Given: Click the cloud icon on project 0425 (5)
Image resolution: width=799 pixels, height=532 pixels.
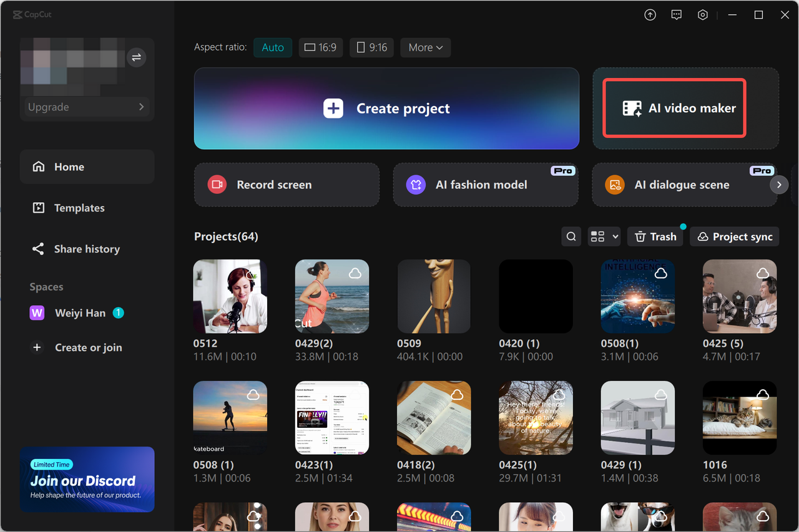Looking at the screenshot, I should (762, 273).
